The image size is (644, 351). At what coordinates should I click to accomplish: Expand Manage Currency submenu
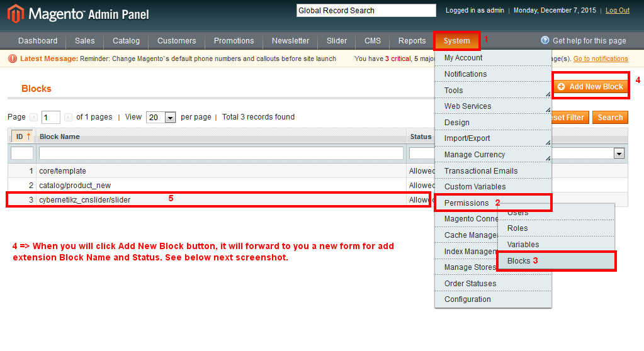click(548, 159)
